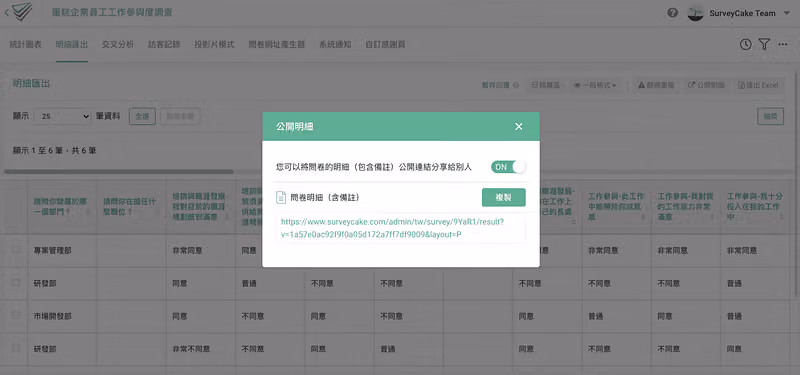This screenshot has width=800, height=375.
Task: Close the 公開明細 dialog
Action: pos(518,127)
